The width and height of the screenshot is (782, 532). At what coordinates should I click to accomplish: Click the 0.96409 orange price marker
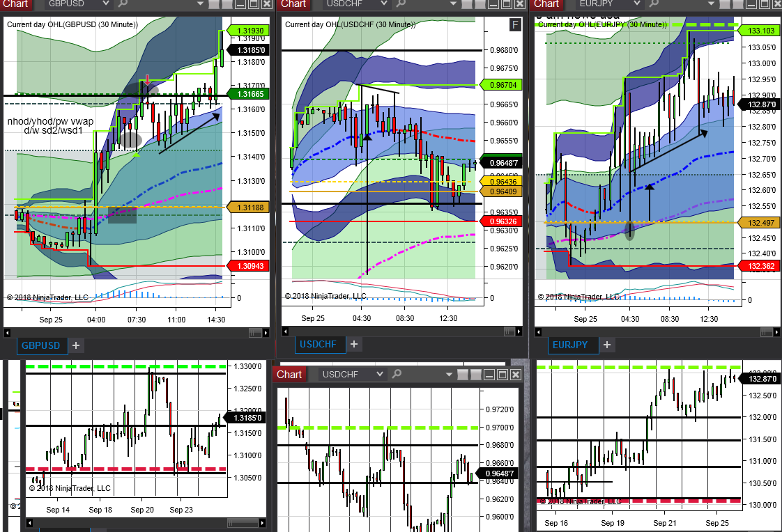[501, 191]
